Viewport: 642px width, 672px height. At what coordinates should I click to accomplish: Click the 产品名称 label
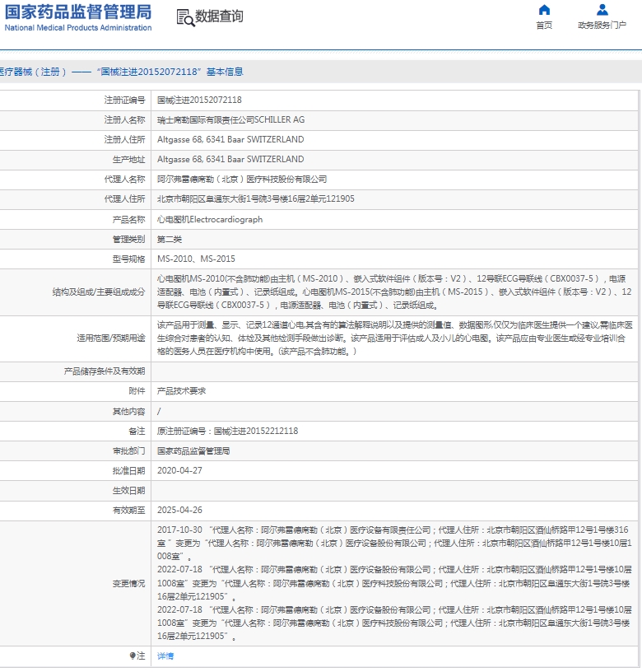click(129, 219)
